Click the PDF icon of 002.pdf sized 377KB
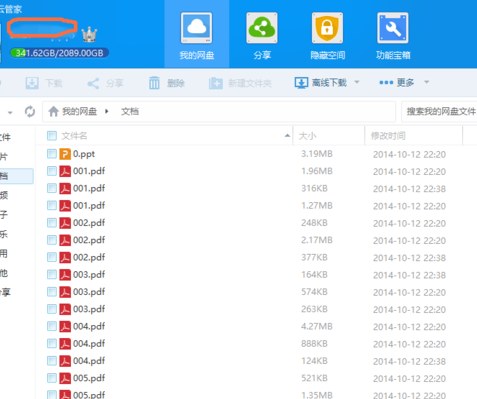Viewport: 477px width, 399px height. coord(65,258)
